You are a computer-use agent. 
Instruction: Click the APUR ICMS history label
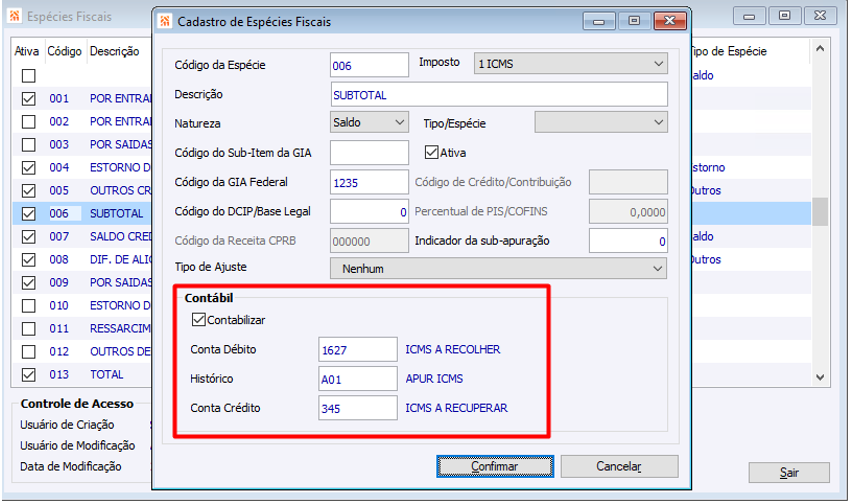click(x=434, y=379)
